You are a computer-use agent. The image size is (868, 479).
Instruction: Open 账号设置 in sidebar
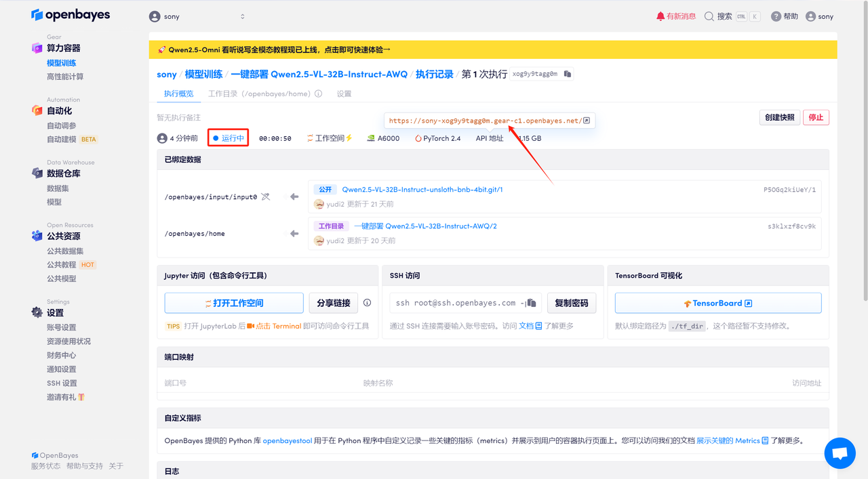62,327
